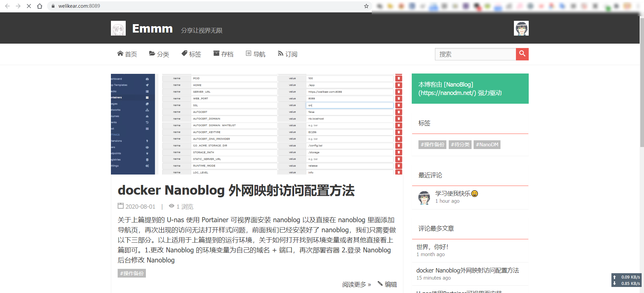Image resolution: width=644 pixels, height=293 pixels.
Task: Stop page loading in browser toolbar
Action: [29, 6]
